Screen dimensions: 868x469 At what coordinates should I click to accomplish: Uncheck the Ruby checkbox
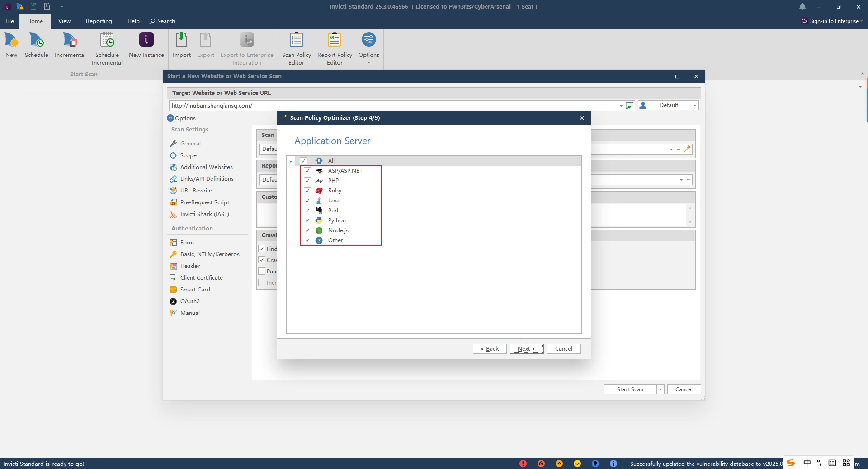[307, 191]
